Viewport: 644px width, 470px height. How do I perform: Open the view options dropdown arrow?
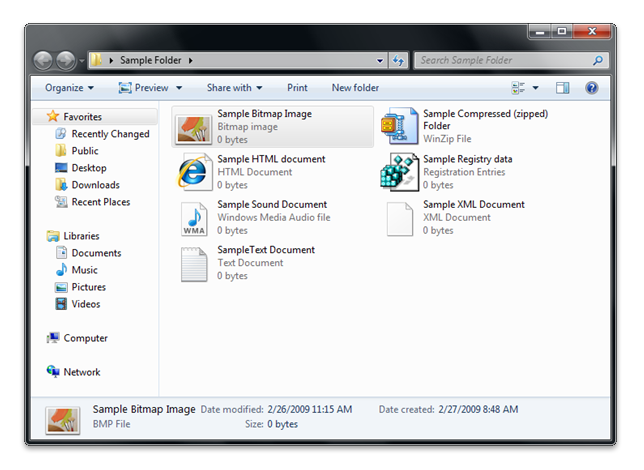(x=536, y=88)
